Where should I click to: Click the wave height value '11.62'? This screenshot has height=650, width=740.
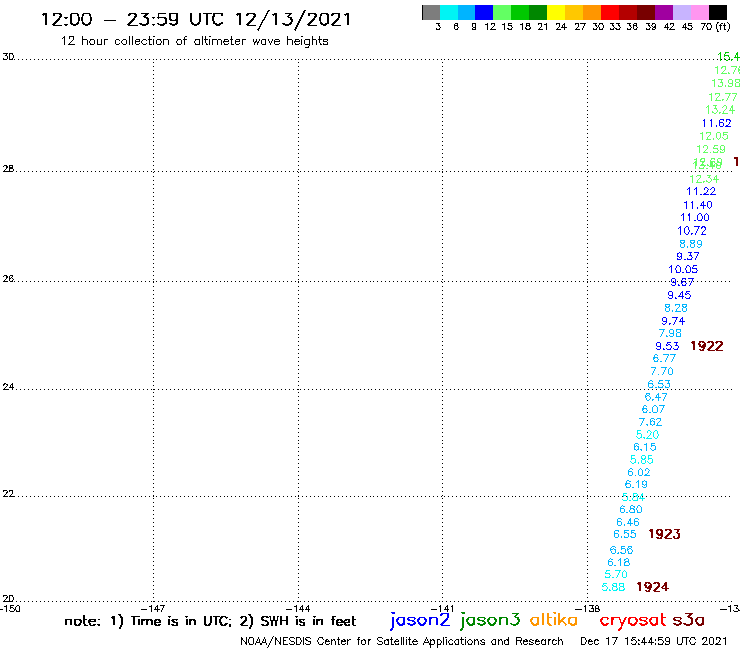[x=716, y=123]
